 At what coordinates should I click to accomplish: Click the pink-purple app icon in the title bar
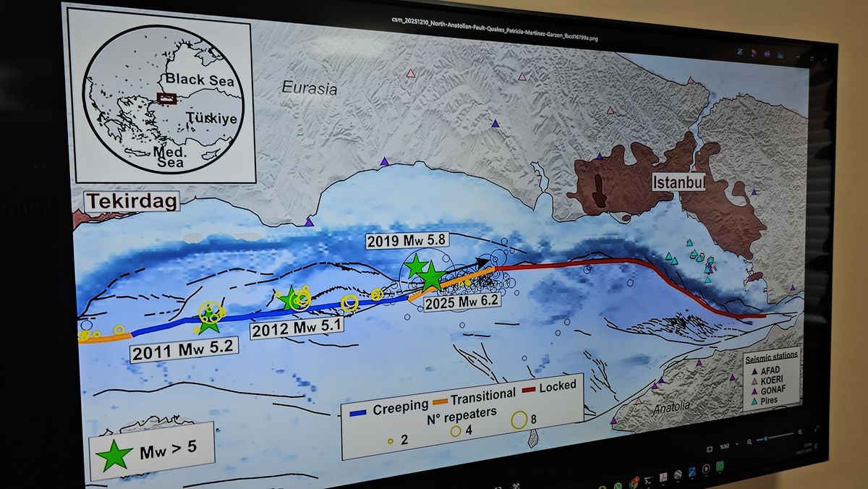point(754,54)
